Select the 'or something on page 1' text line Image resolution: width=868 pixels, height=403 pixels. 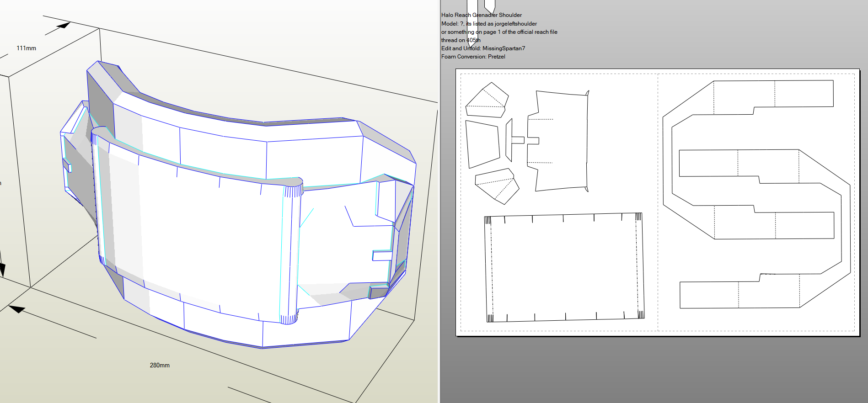[499, 32]
